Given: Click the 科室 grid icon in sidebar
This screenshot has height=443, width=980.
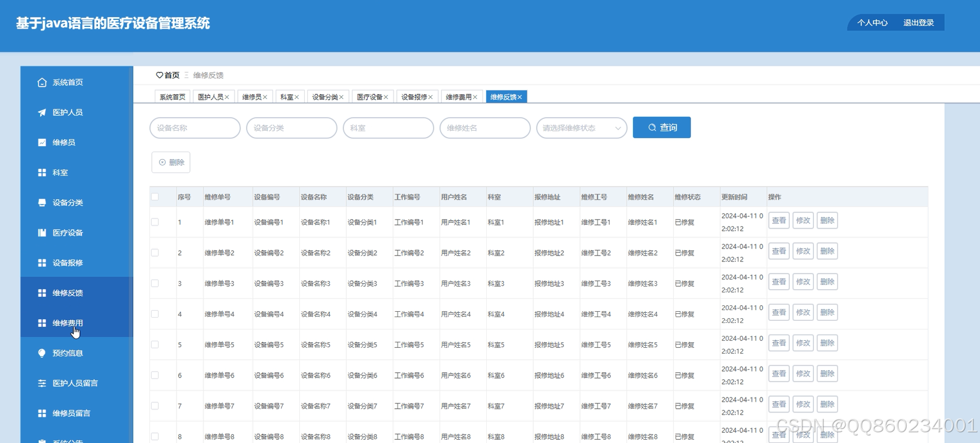Looking at the screenshot, I should (42, 172).
